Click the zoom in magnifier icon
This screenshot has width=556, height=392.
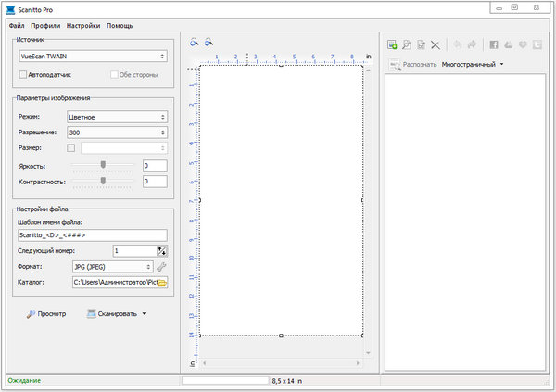pos(194,43)
